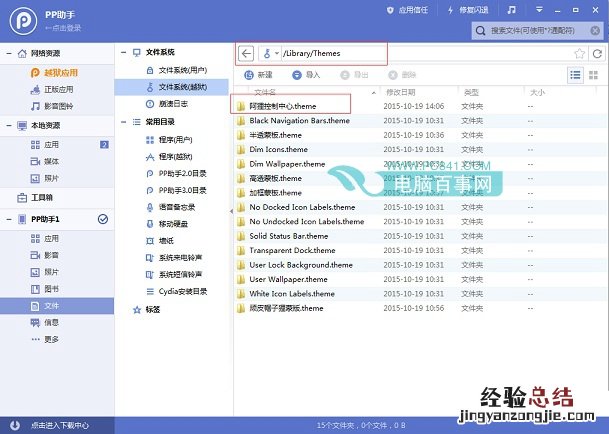Viewport: 609px width, 434px height.
Task: Open 更多 under PP助手1 device
Action: point(45,339)
